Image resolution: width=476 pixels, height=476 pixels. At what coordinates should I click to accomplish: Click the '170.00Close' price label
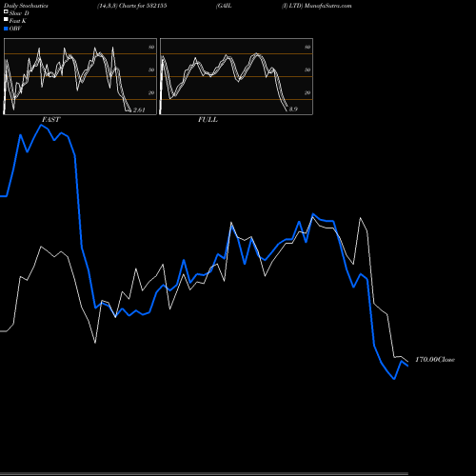(435, 360)
